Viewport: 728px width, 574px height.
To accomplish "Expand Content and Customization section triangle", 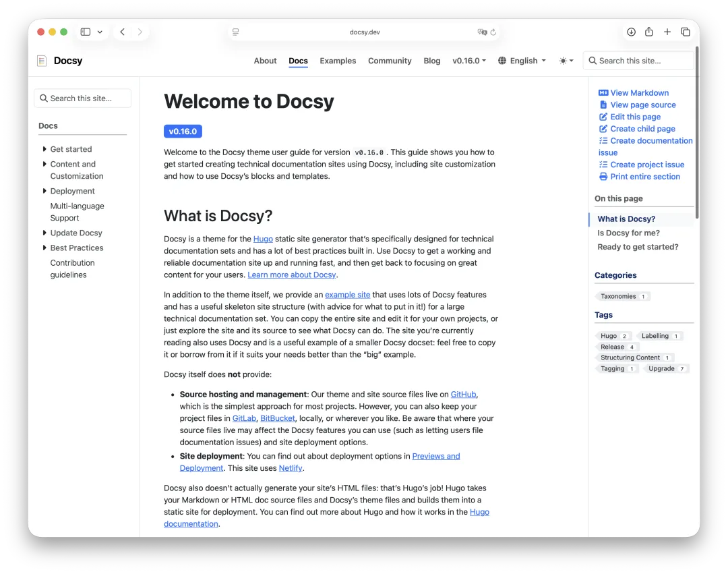I will (x=44, y=164).
